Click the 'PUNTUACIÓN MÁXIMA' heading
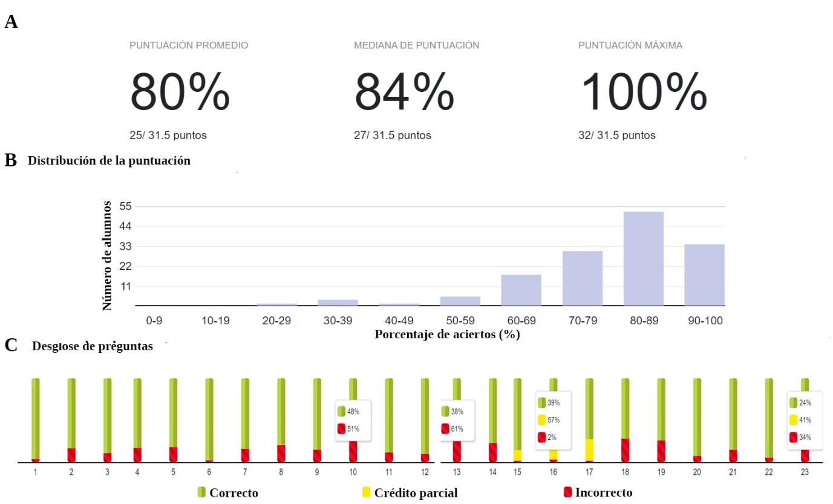The height and width of the screenshot is (504, 833). (x=630, y=45)
